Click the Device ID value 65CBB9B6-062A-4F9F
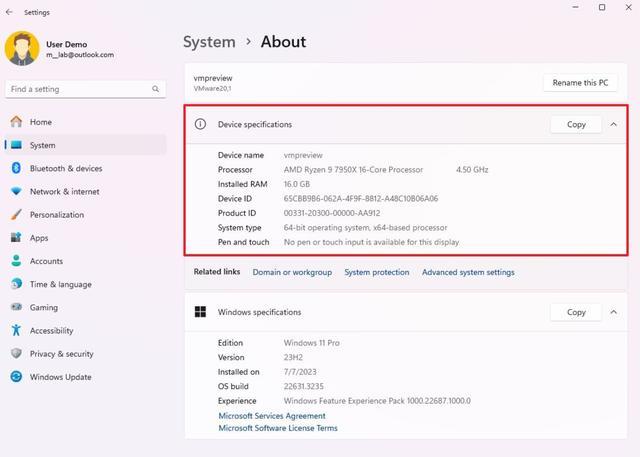640x457 pixels. [x=361, y=199]
